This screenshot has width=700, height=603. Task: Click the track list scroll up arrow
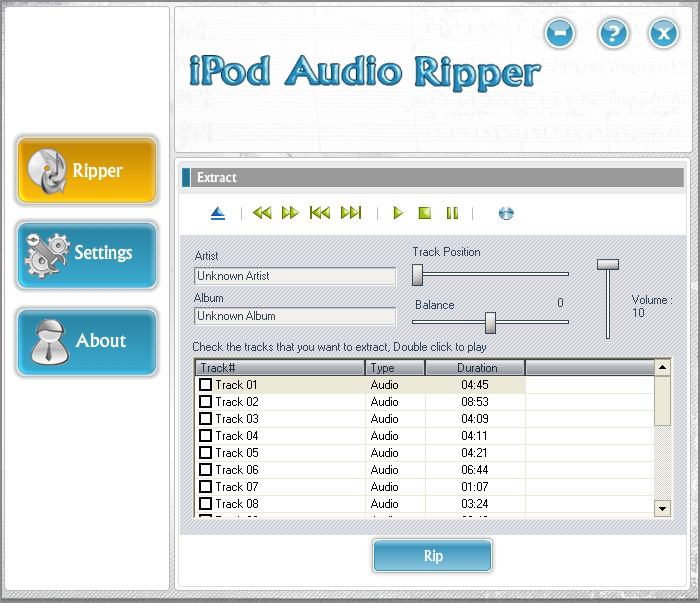tap(662, 367)
